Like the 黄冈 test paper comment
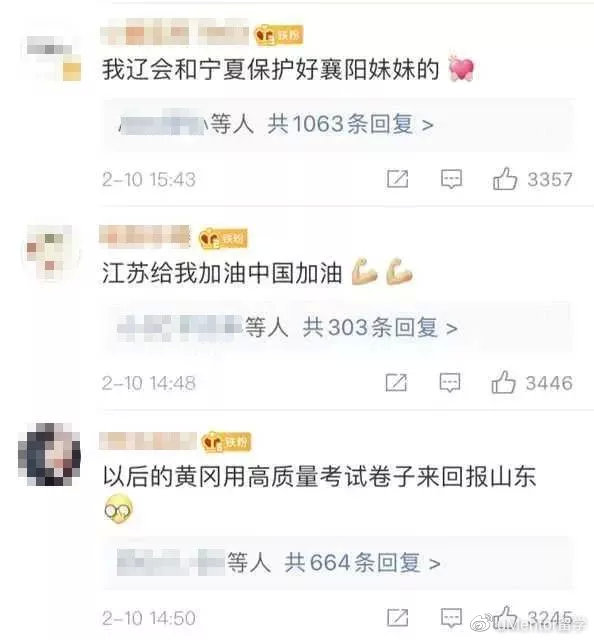 tap(505, 616)
